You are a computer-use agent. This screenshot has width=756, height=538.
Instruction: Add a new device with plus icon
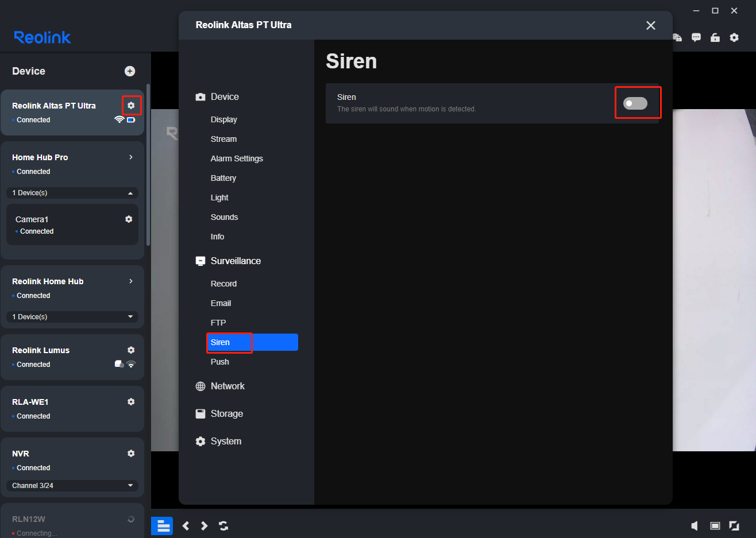(x=130, y=71)
